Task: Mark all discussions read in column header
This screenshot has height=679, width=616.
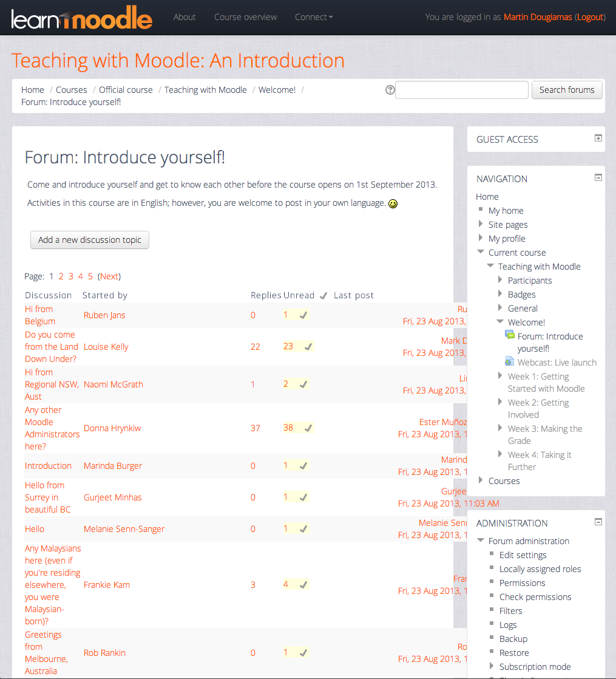Action: pos(323,296)
